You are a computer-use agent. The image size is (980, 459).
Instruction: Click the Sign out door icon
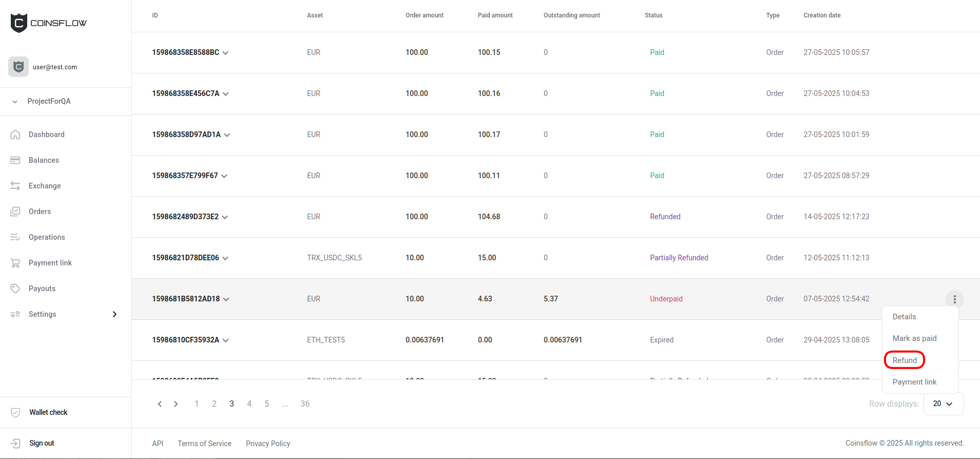(15, 443)
